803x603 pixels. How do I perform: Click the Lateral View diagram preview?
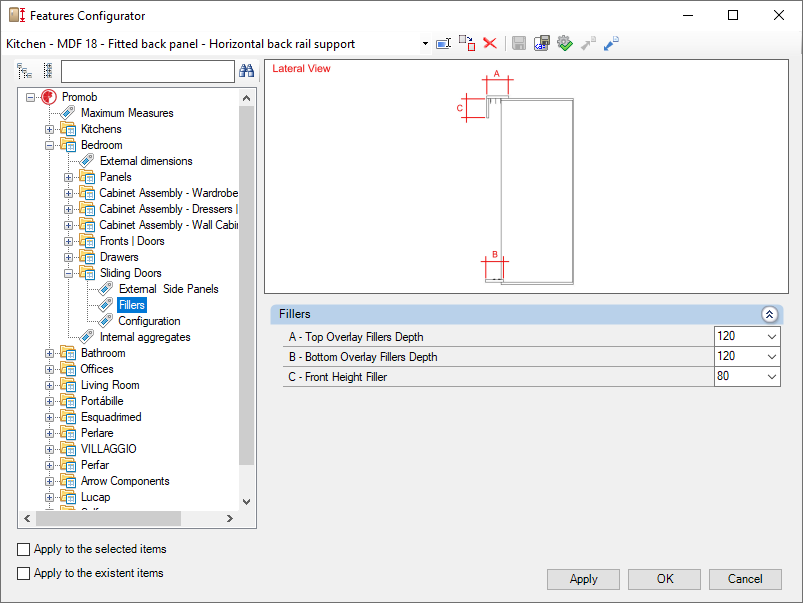point(526,177)
